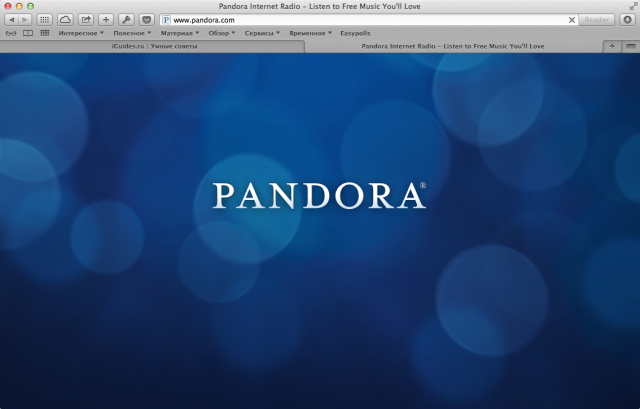Expand the Материал bookmarks folder
This screenshot has width=640, height=409.
pos(180,33)
